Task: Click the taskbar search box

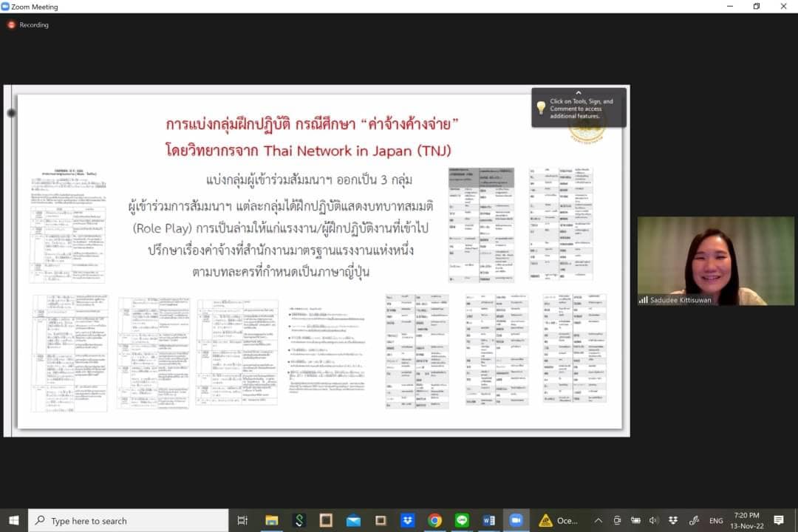Action: point(129,520)
